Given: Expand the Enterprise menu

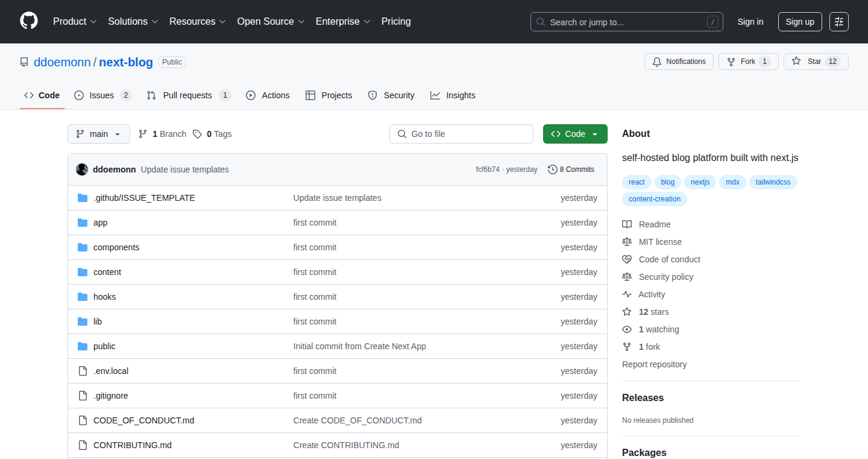Looking at the screenshot, I should [343, 22].
